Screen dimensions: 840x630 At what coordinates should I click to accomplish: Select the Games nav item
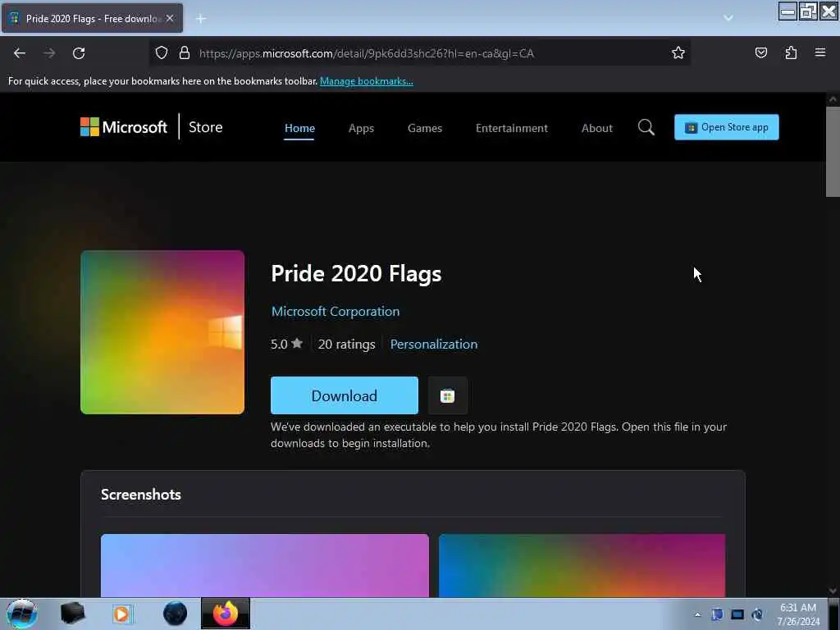click(425, 128)
